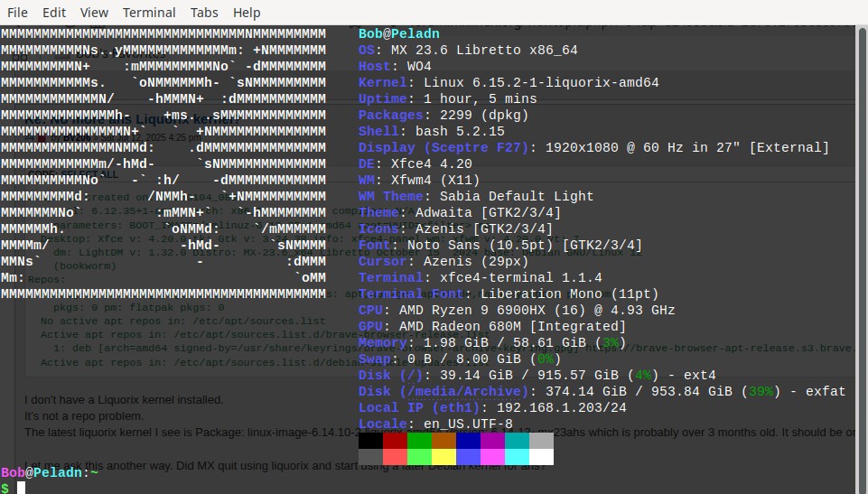This screenshot has width=868, height=494.
Task: Click the 'Disk (/)' label
Action: pyautogui.click(x=391, y=375)
